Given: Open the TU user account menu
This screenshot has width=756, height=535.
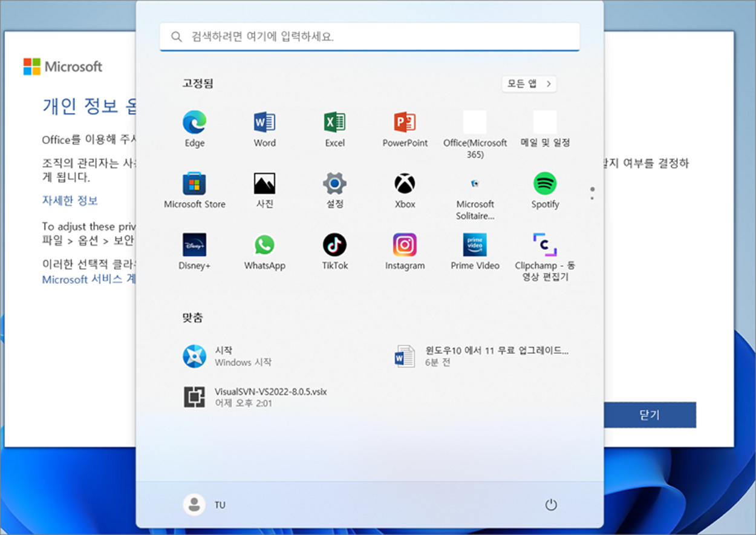Looking at the screenshot, I should tap(204, 505).
